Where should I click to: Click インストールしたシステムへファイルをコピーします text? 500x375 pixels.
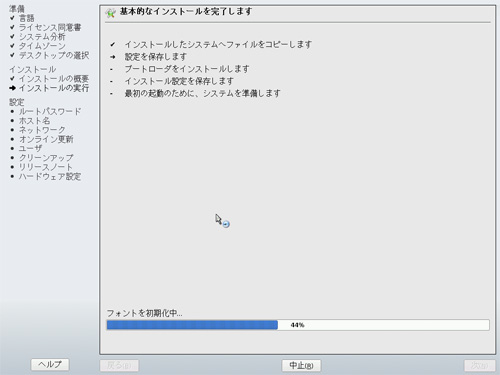point(218,44)
